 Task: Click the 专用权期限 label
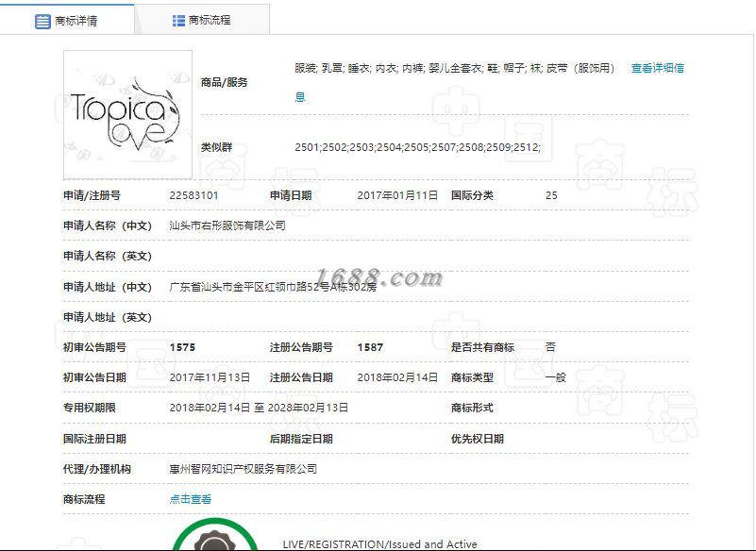click(x=90, y=408)
